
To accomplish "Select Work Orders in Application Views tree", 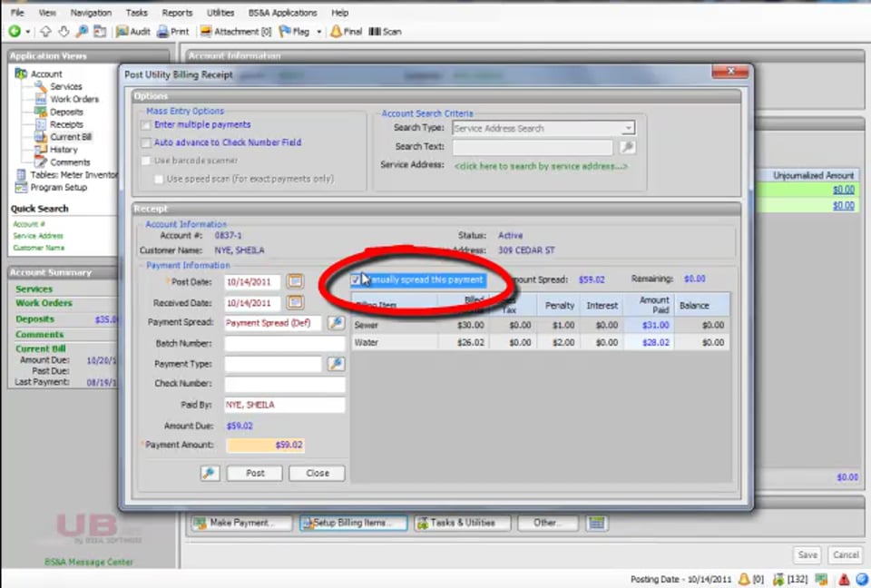I will pos(73,99).
